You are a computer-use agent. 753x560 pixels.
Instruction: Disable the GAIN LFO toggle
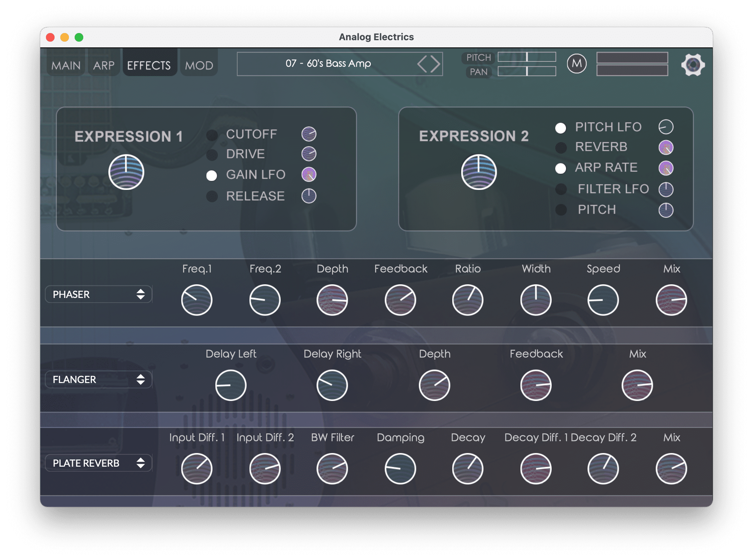[x=212, y=176]
